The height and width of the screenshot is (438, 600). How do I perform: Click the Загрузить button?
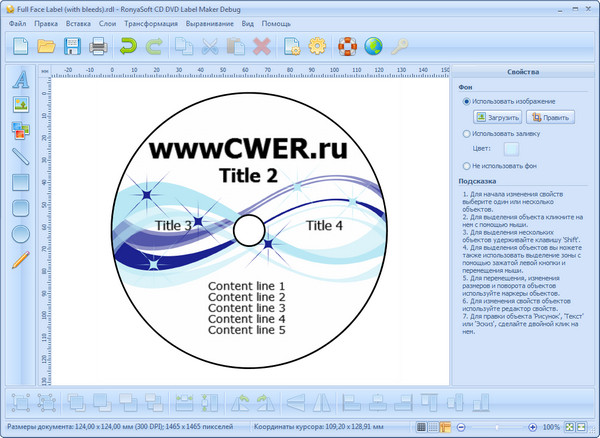tap(498, 117)
